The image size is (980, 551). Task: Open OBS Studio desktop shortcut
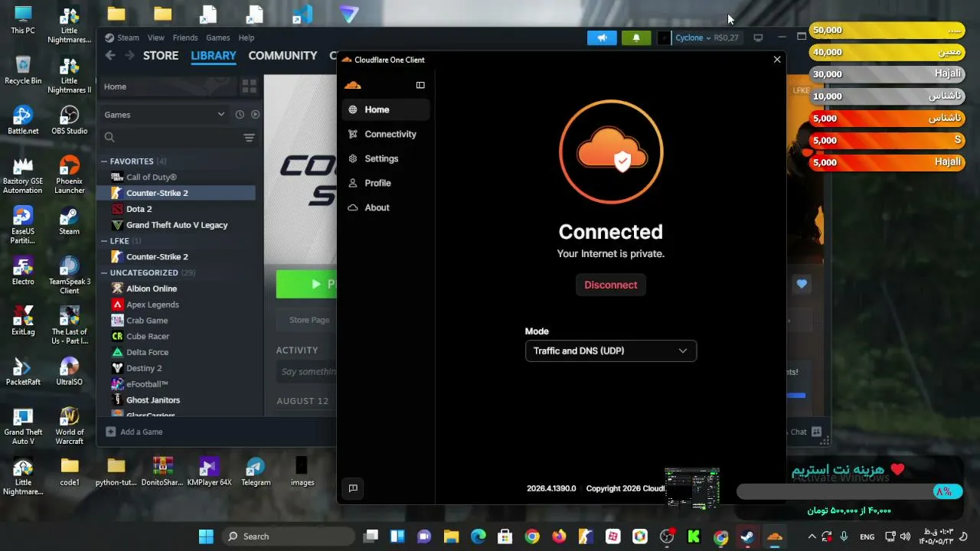pyautogui.click(x=69, y=119)
